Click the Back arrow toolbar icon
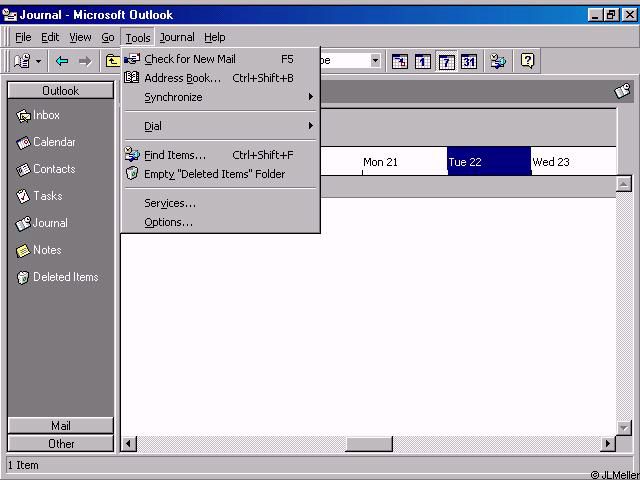 [x=62, y=62]
